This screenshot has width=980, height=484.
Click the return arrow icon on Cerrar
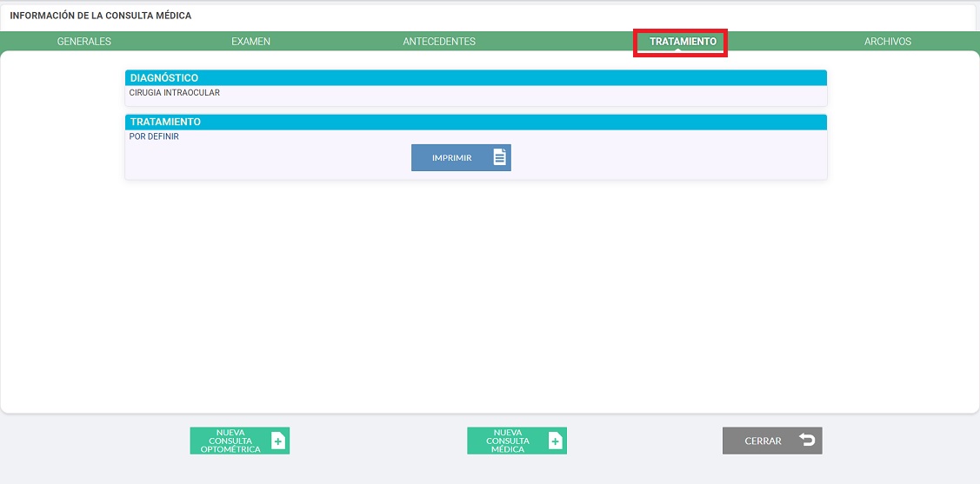point(808,441)
